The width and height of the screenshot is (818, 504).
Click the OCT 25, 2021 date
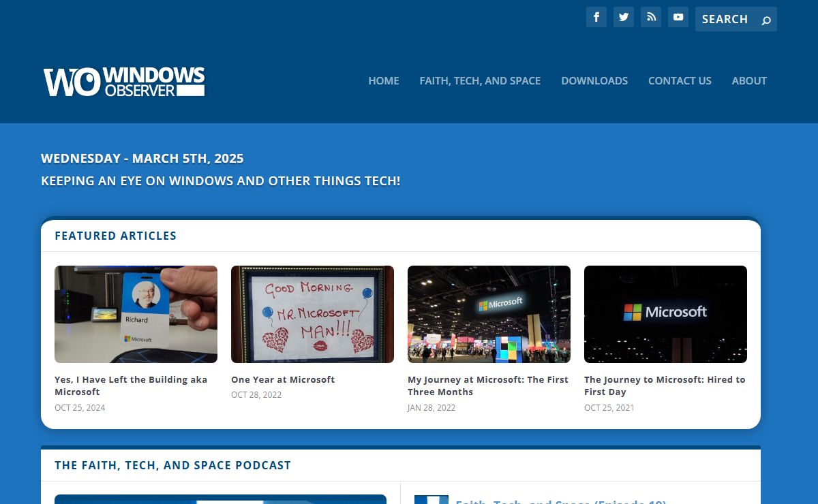coord(609,408)
